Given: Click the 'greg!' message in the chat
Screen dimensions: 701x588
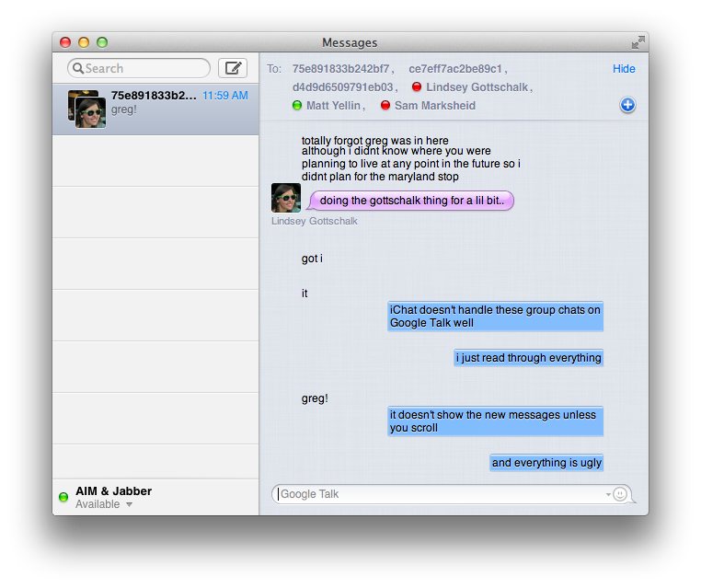Looking at the screenshot, I should [x=315, y=398].
